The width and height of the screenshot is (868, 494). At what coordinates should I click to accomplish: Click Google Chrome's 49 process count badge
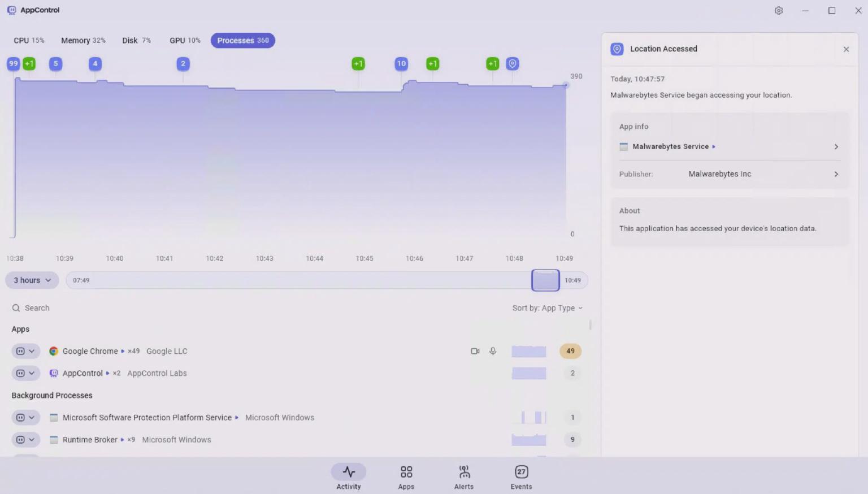(x=570, y=351)
